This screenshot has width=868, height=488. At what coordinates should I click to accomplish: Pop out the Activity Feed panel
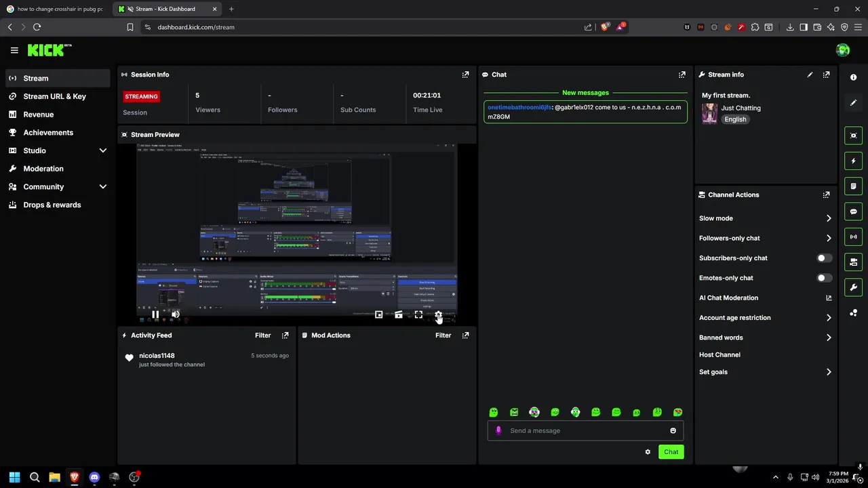click(x=285, y=335)
